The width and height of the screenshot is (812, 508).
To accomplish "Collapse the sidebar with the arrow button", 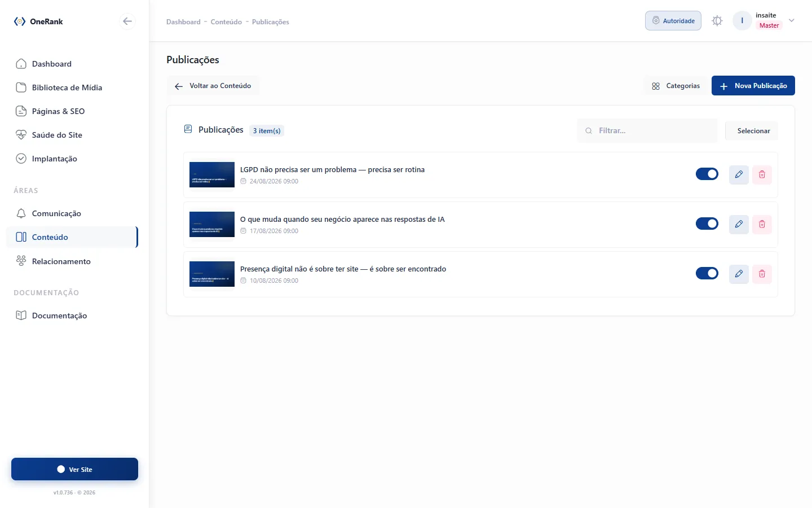I will 127,21.
